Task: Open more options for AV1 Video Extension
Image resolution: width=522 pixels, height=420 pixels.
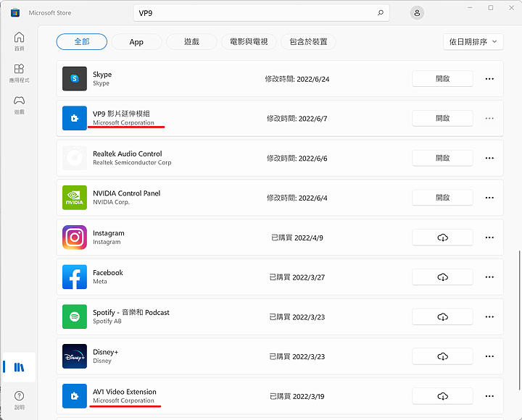Action: point(489,396)
